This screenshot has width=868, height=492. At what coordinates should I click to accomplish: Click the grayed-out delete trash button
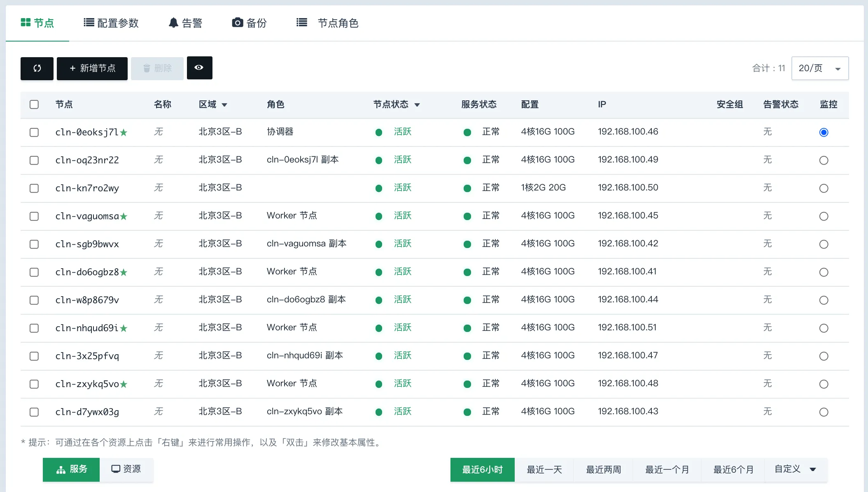(157, 68)
